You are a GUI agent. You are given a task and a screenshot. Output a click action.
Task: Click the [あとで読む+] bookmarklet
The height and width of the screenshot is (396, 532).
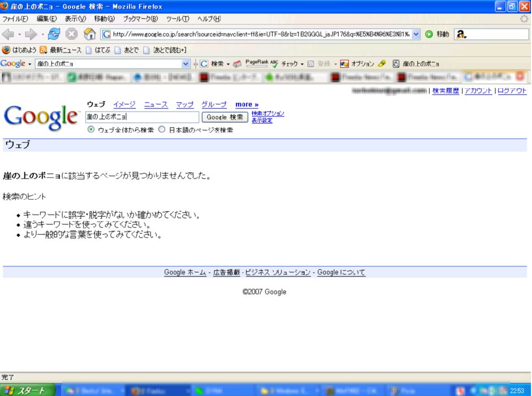coord(165,50)
